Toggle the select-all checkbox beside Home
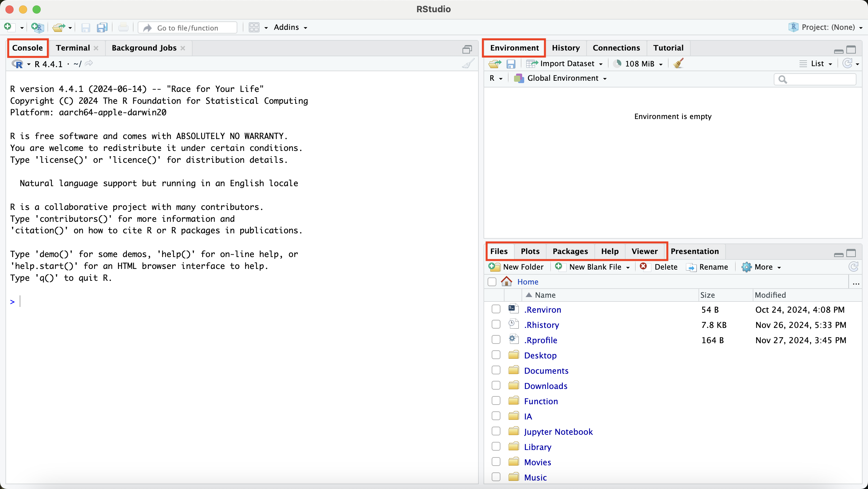This screenshot has height=489, width=868. (492, 282)
